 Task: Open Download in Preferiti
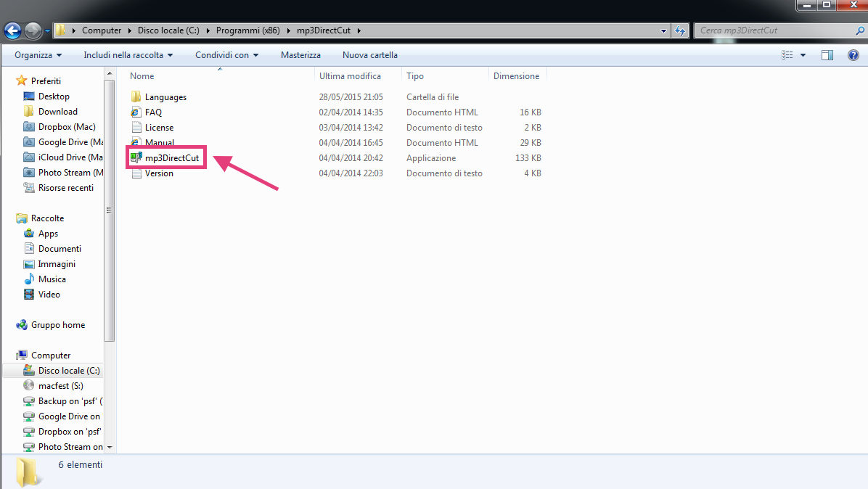(x=57, y=111)
